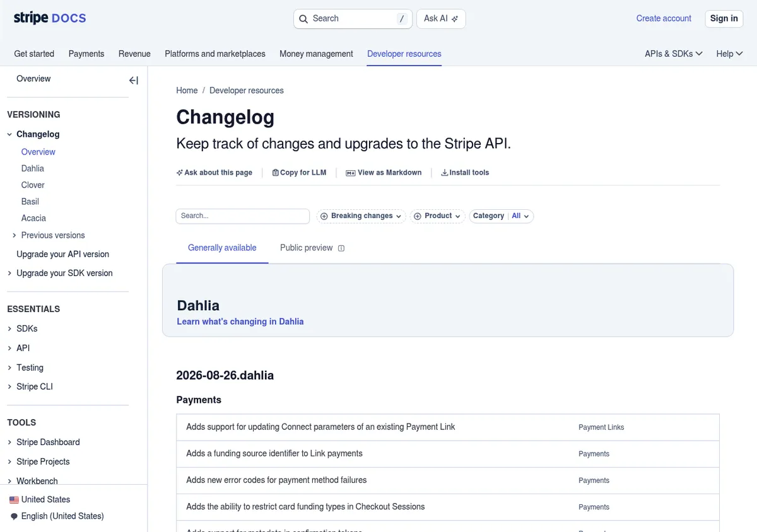Select Overview under Changelog in sidebar
Screen dimensions: 757x532
pyautogui.click(x=38, y=152)
